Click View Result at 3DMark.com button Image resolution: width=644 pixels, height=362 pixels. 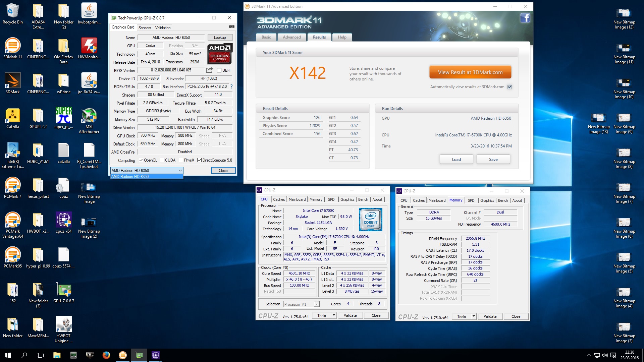[x=470, y=72]
